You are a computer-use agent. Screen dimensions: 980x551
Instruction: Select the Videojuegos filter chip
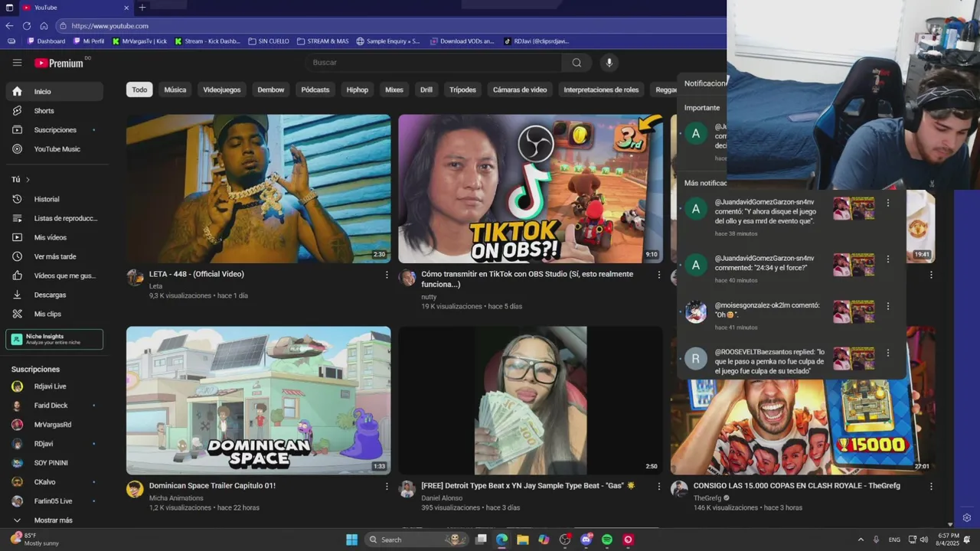(x=222, y=90)
